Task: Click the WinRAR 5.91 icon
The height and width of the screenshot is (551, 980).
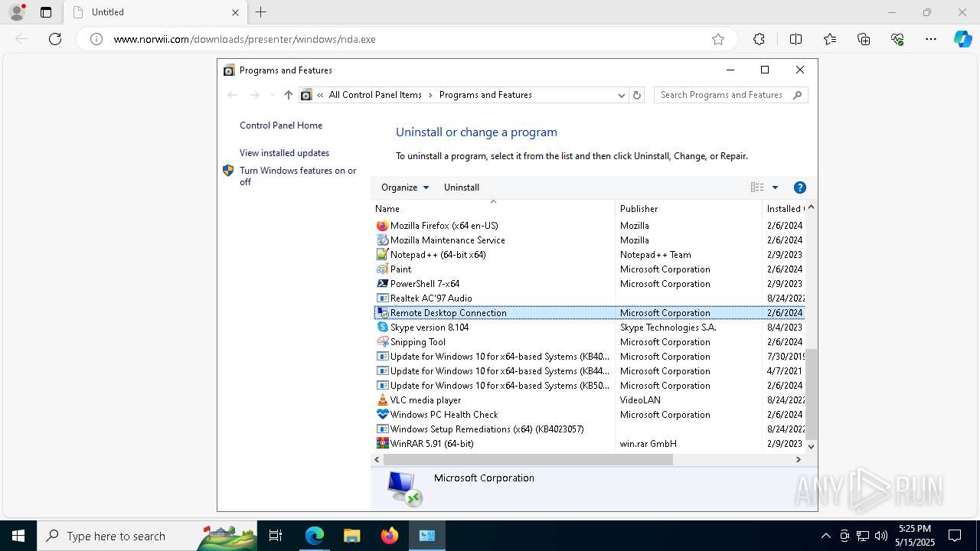Action: point(383,444)
